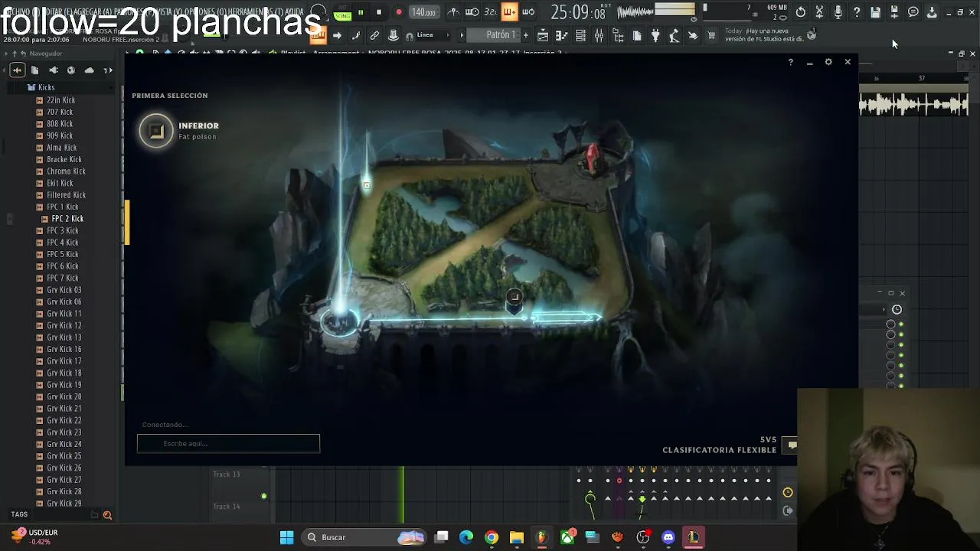Select the Alma Kick sample
The width and height of the screenshot is (980, 551).
point(61,148)
